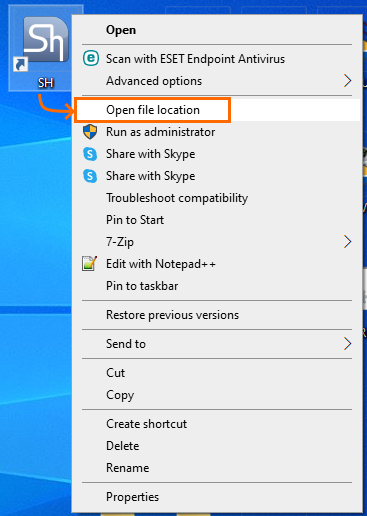Choose Pin to taskbar
This screenshot has width=367, height=516.
point(142,286)
